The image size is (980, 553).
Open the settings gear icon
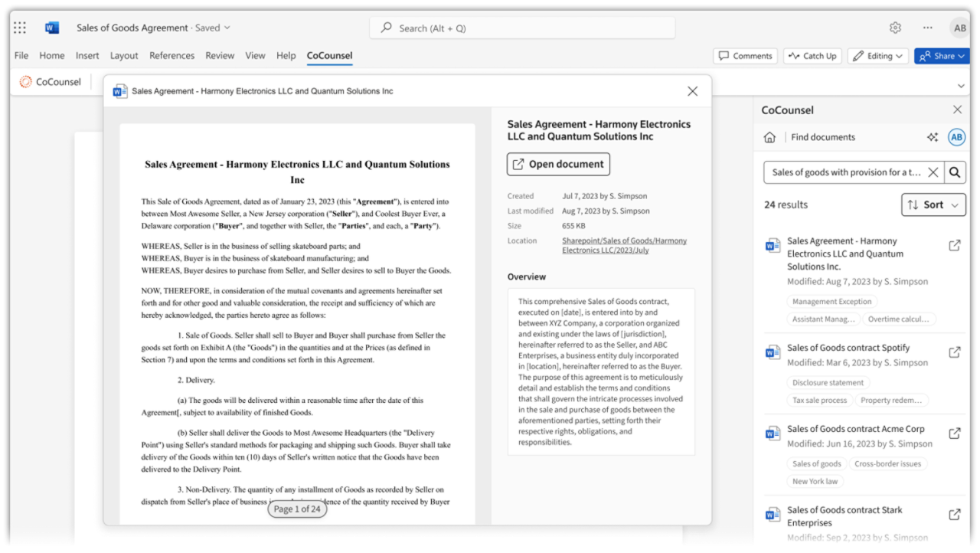coord(895,28)
